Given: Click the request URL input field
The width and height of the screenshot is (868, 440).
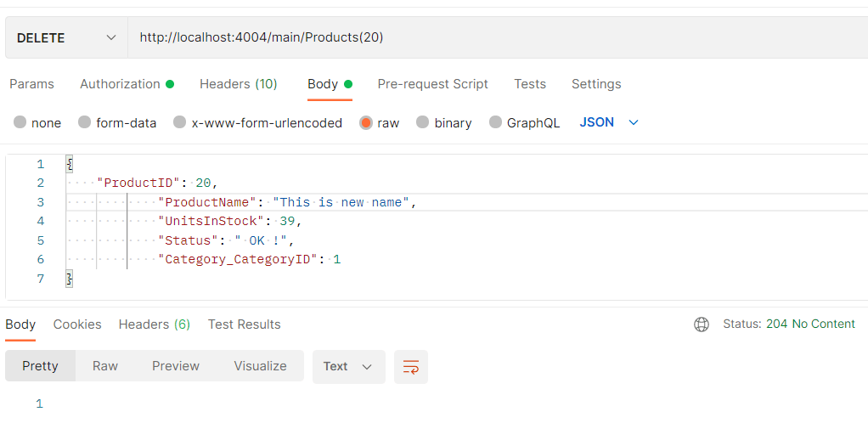Looking at the screenshot, I should [x=493, y=37].
